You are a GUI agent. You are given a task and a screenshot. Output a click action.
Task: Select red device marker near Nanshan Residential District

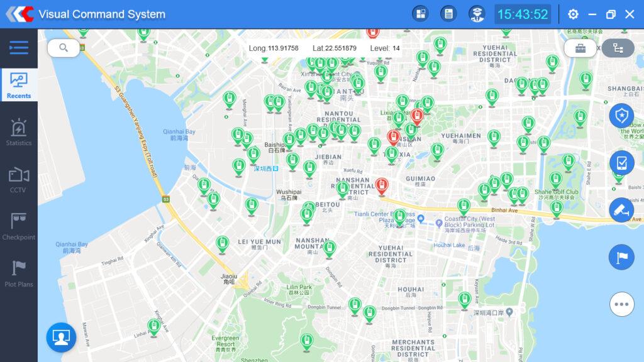(x=381, y=185)
